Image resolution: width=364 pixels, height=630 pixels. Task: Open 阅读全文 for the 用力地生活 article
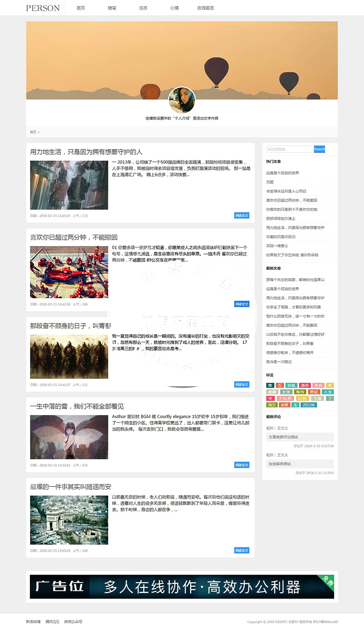241,216
